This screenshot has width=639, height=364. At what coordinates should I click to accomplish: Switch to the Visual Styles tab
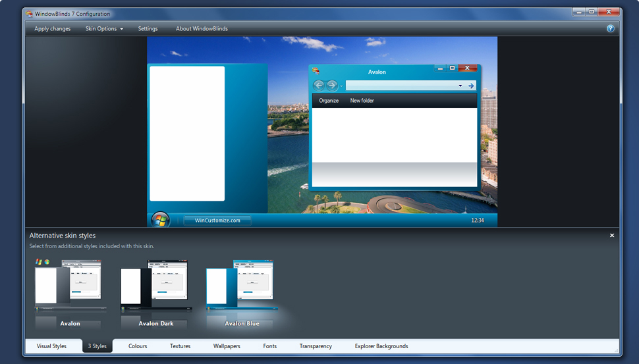point(51,346)
